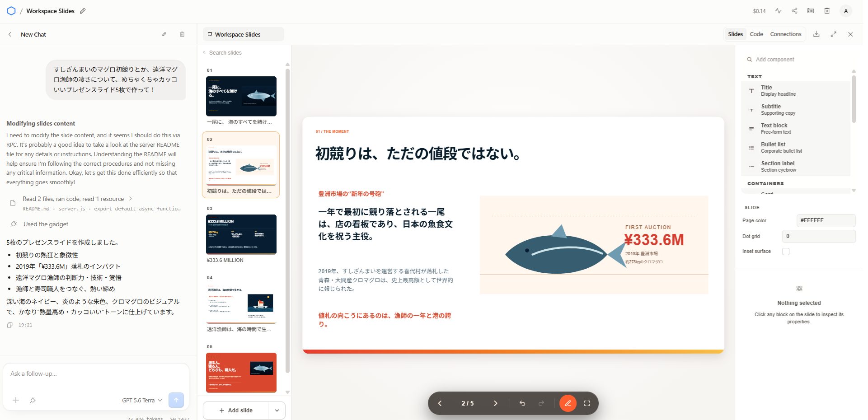Delete chat using trash icon in chat header
Image resolution: width=868 pixels, height=420 pixels.
[182, 34]
